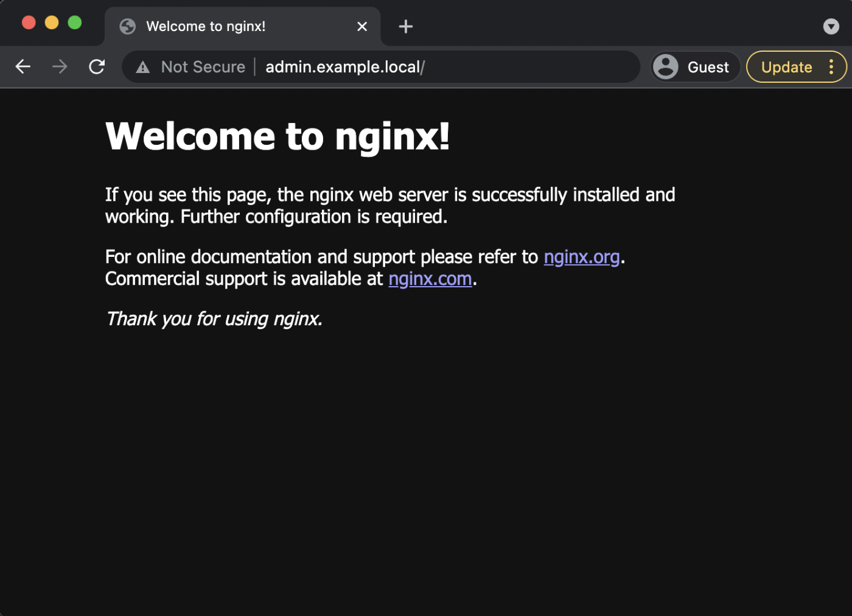Open the nginx.com link

[x=430, y=279]
